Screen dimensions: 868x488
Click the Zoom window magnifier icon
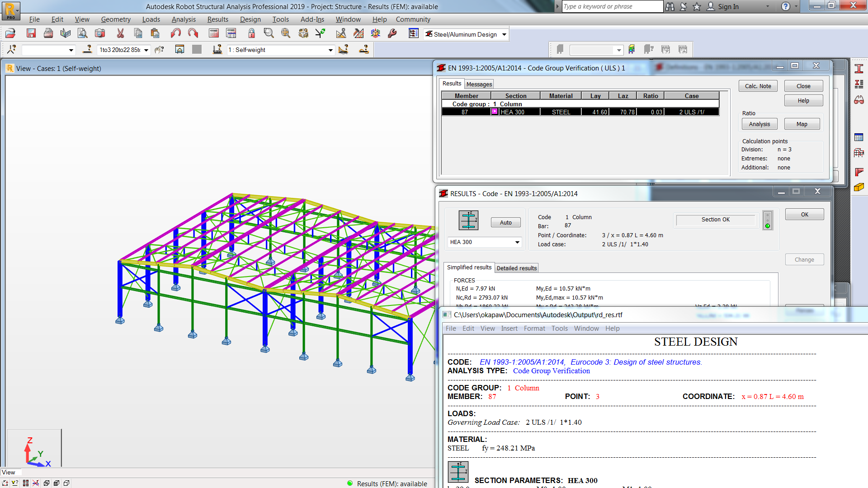(269, 33)
